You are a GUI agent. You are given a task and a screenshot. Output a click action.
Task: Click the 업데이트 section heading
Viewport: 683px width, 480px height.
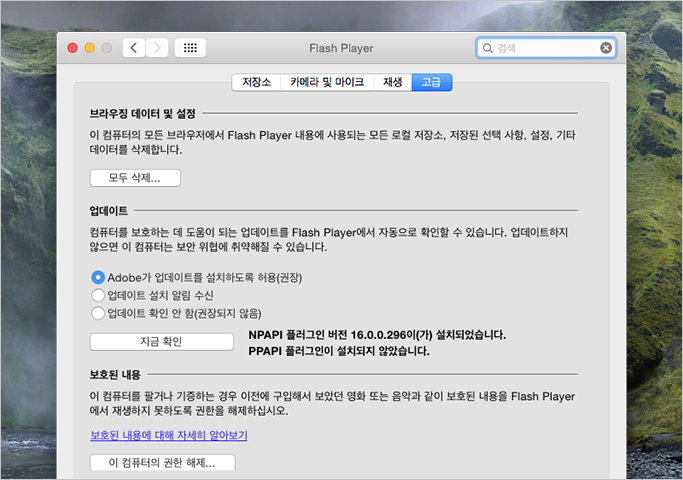click(108, 211)
